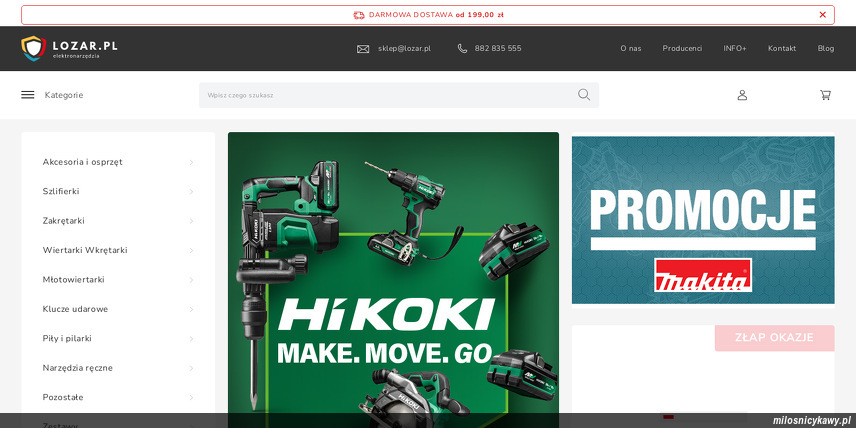Click into the product search field
856x428 pixels.
click(x=385, y=95)
